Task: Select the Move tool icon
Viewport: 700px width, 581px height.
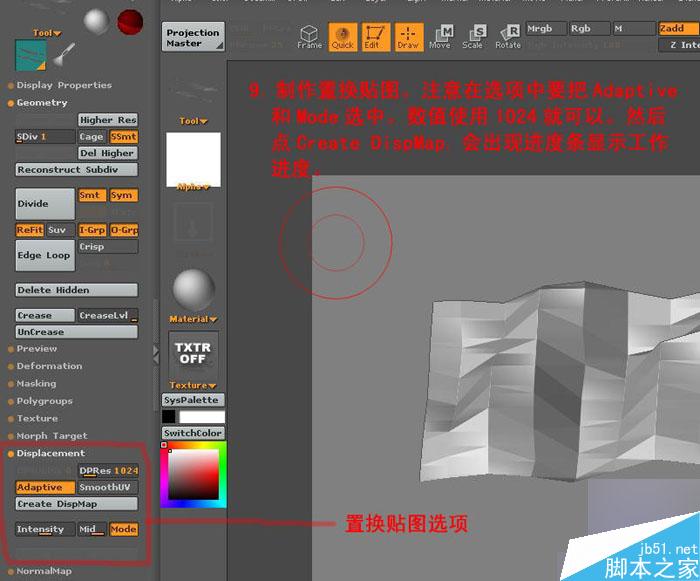Action: pyautogui.click(x=440, y=37)
